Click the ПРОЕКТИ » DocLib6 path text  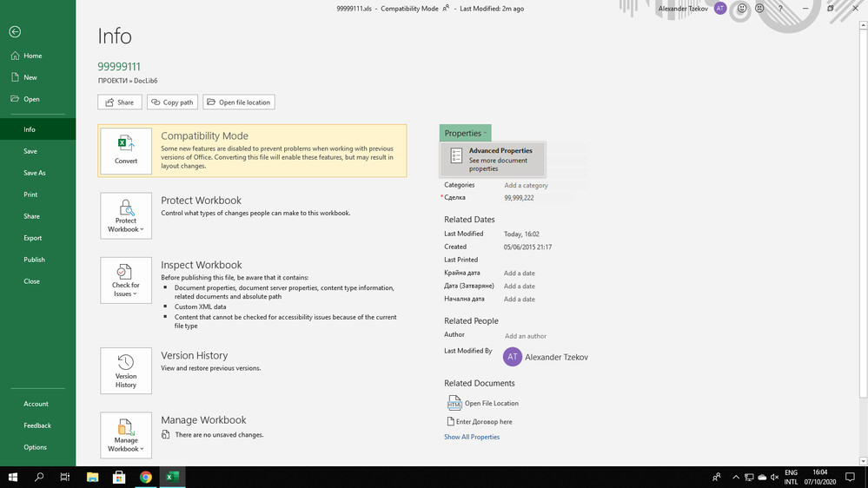click(x=128, y=81)
